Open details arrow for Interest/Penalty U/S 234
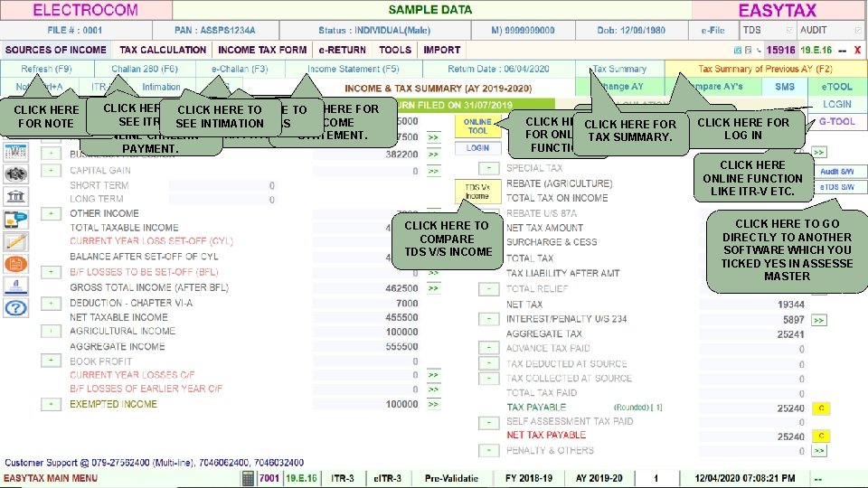The width and height of the screenshot is (868, 488). [819, 320]
